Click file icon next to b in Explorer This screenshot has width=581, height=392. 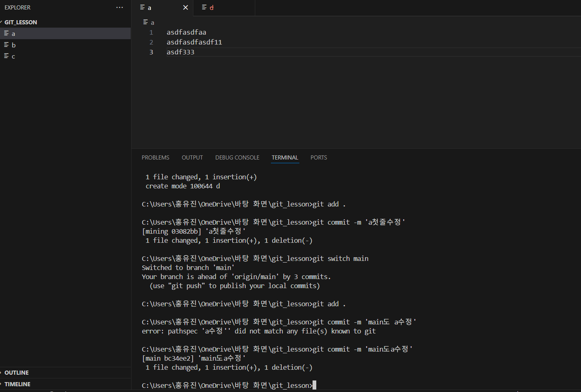click(x=7, y=45)
